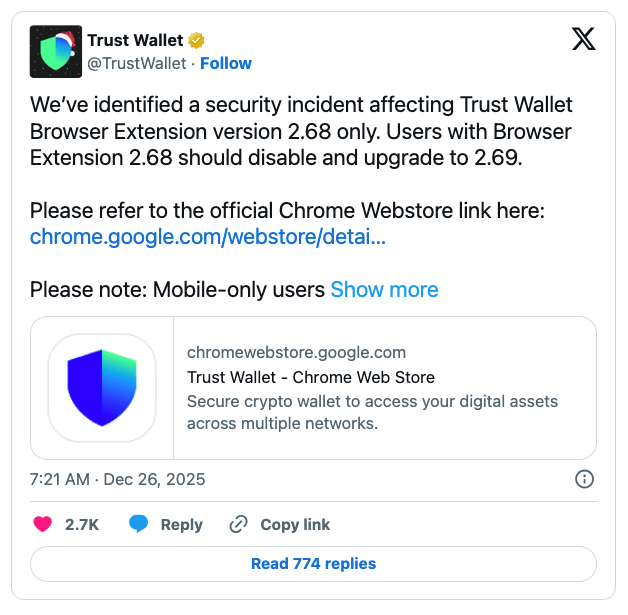
Task: Click the copy link chain icon
Action: [238, 524]
